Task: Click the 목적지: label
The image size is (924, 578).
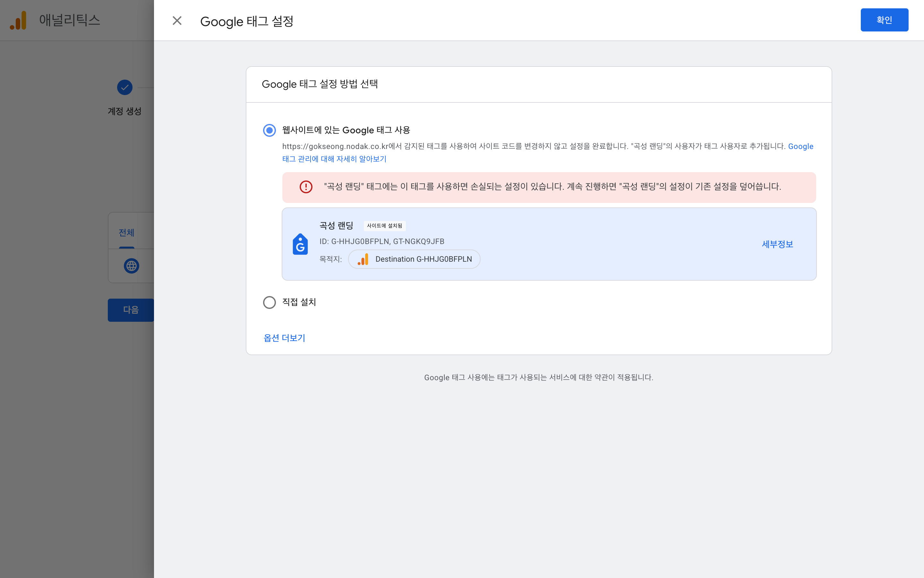Action: tap(330, 259)
